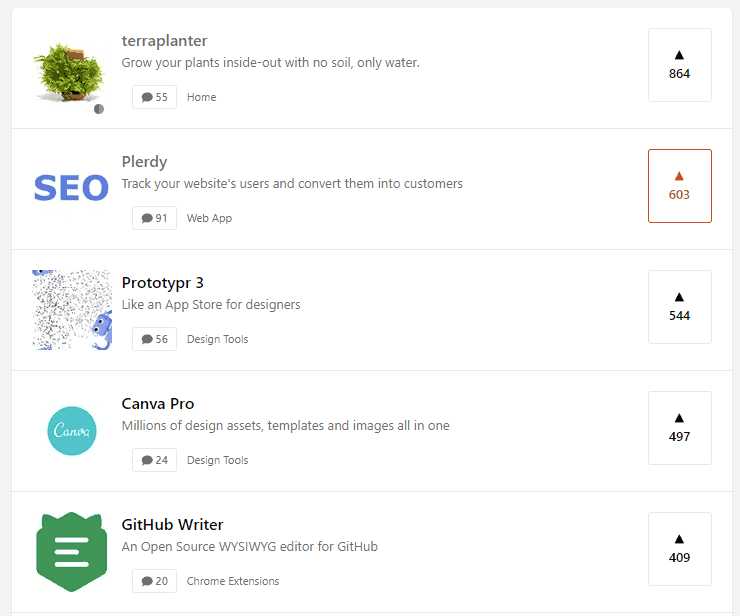
Task: Upvote Prototypr 3 product
Action: (x=679, y=307)
